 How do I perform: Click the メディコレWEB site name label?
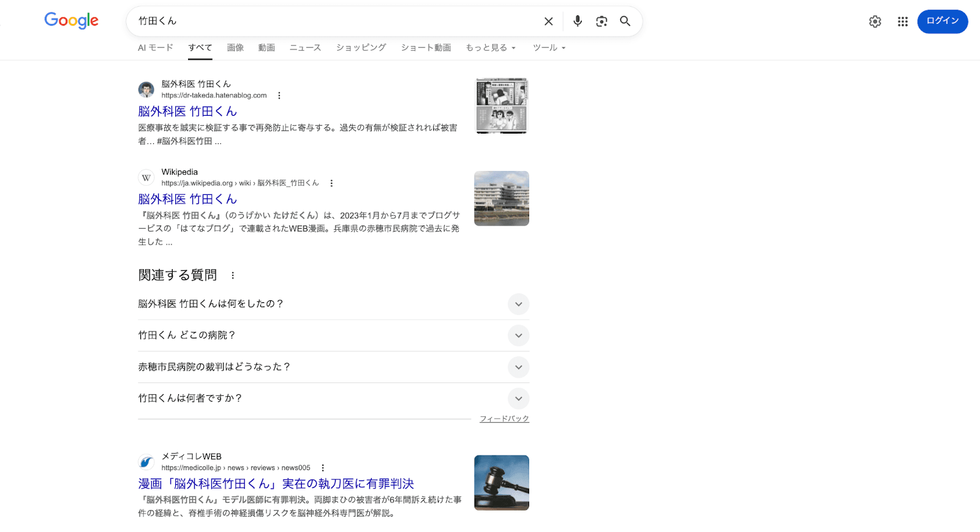click(x=191, y=457)
